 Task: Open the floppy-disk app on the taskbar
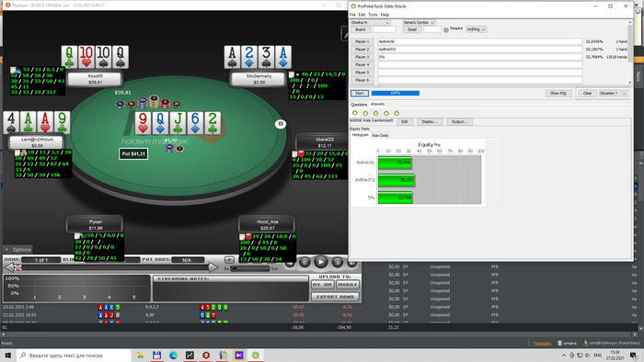point(156,355)
